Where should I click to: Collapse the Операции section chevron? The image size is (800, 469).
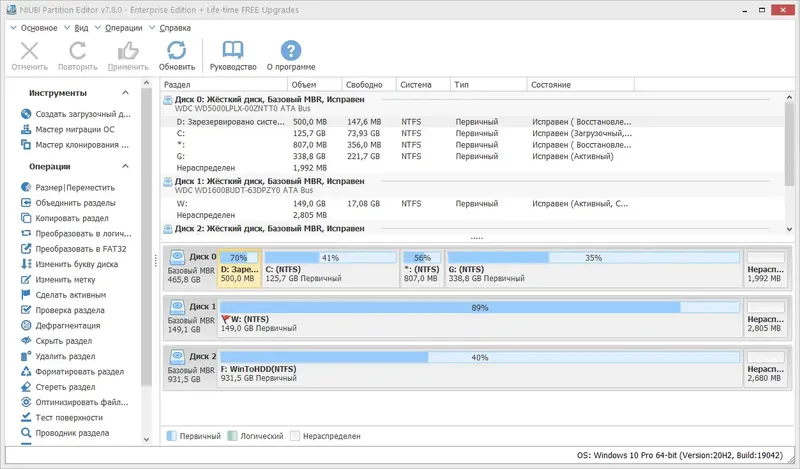click(x=126, y=166)
